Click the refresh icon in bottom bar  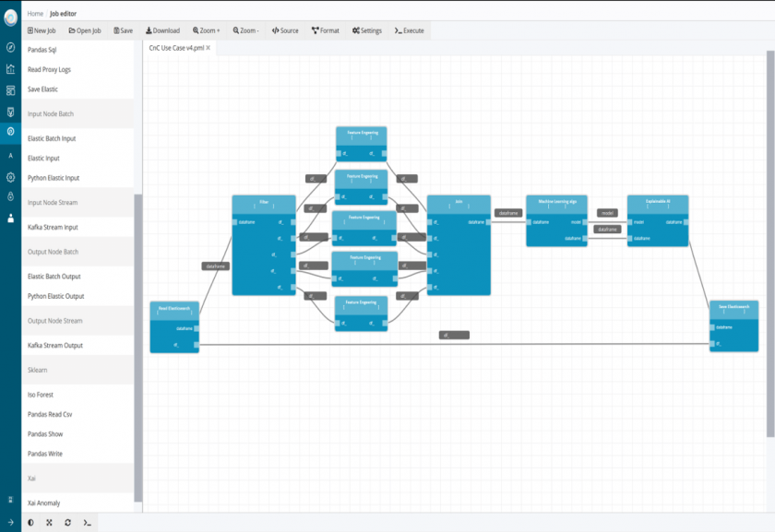click(x=67, y=523)
